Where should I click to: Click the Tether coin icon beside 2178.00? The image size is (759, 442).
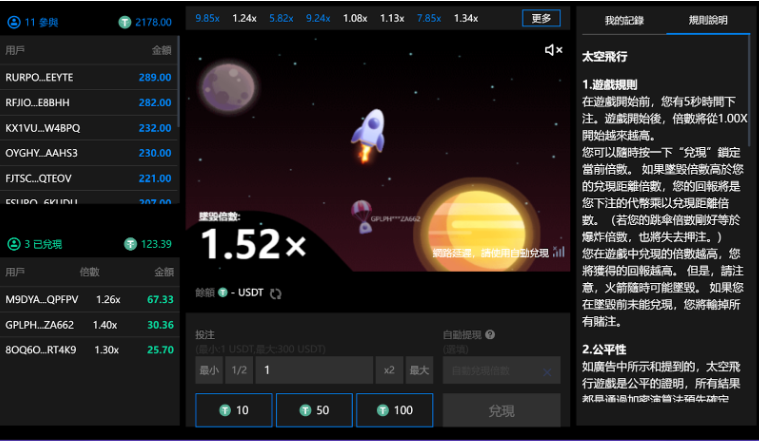tap(125, 21)
